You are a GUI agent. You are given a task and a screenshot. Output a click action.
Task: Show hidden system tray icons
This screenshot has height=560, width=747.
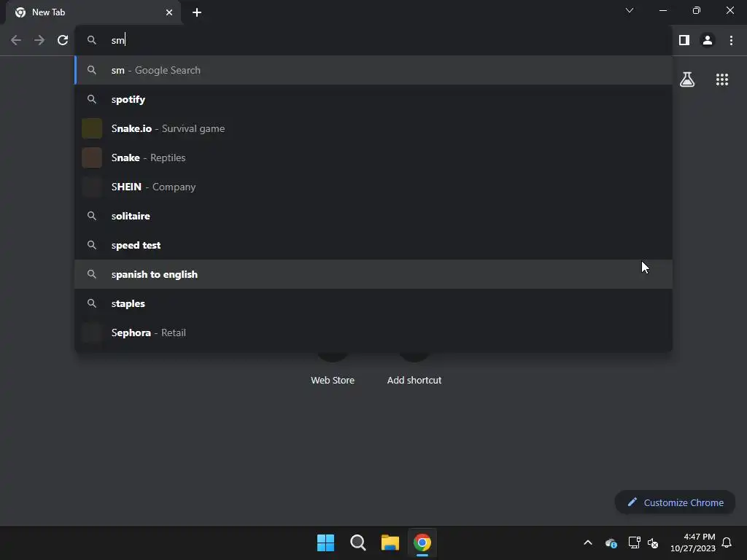588,542
